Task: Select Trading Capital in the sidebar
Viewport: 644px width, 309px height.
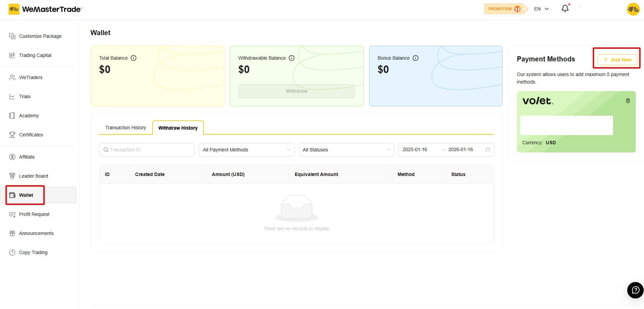Action: [35, 55]
